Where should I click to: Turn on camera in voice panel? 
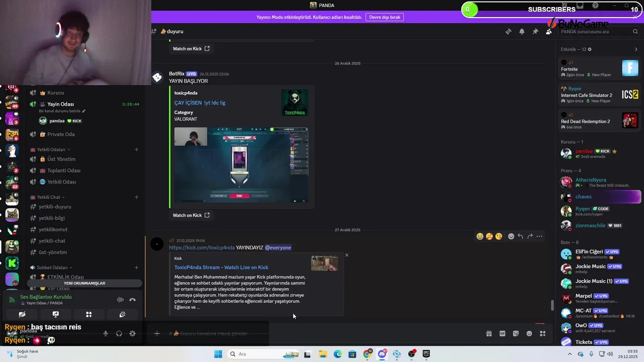pyautogui.click(x=22, y=314)
